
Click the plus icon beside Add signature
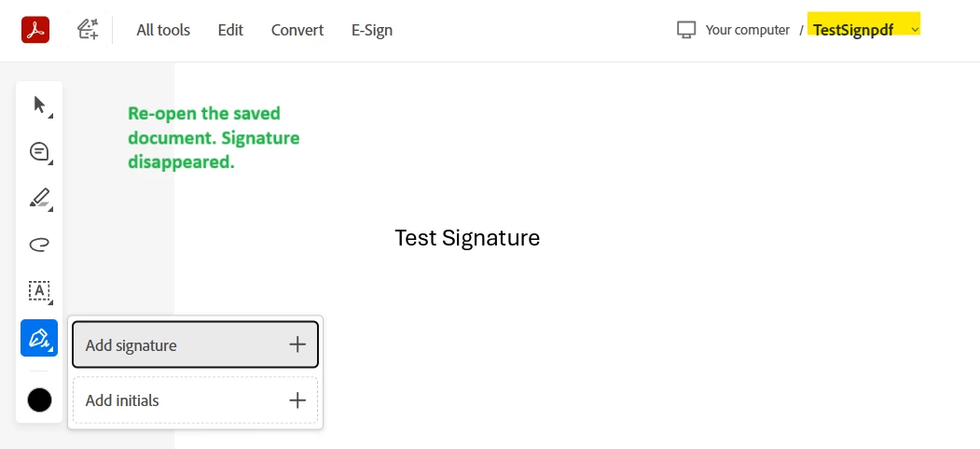(x=297, y=344)
